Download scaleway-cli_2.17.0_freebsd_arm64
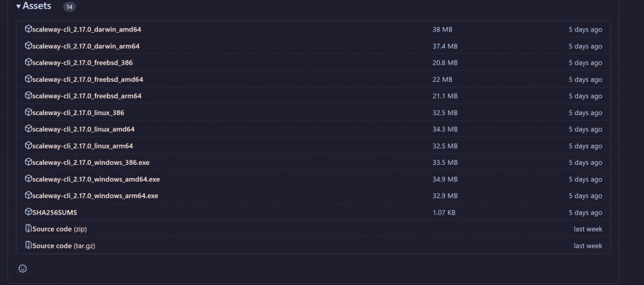Image resolution: width=644 pixels, height=285 pixels. pyautogui.click(x=87, y=96)
